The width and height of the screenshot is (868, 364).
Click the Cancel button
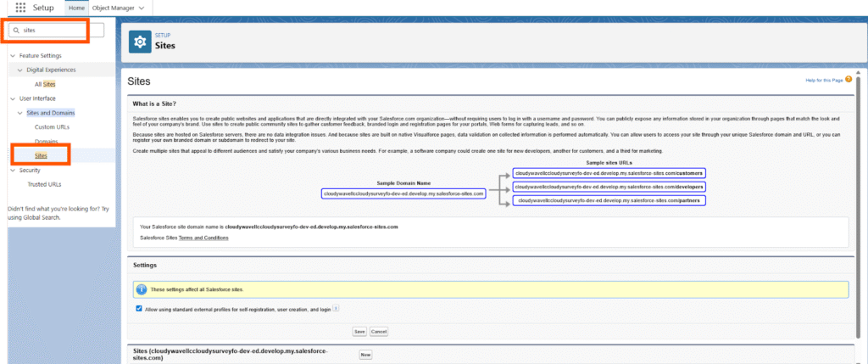pyautogui.click(x=378, y=331)
